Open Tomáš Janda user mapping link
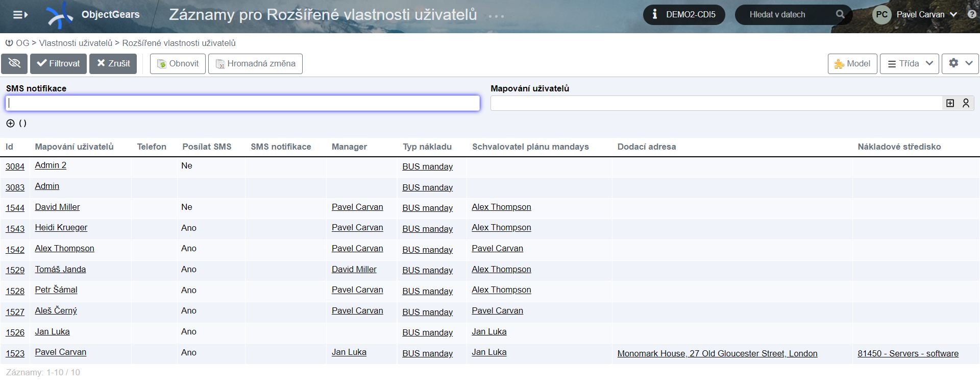 (x=60, y=269)
